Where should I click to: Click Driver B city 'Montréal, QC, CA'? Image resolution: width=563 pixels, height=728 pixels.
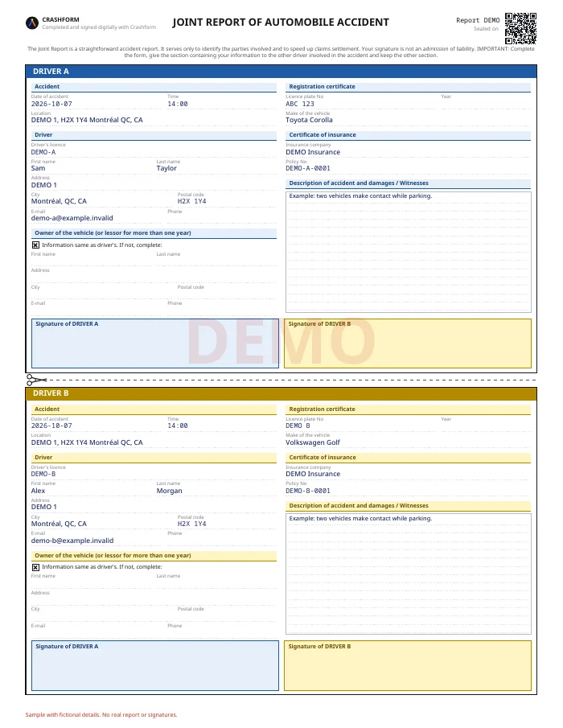(x=59, y=524)
